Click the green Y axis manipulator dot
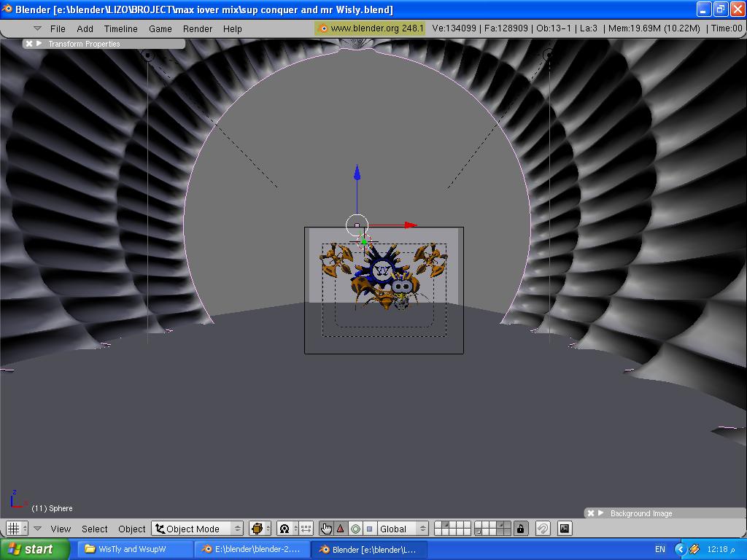Image resolution: width=747 pixels, height=560 pixels. point(364,242)
